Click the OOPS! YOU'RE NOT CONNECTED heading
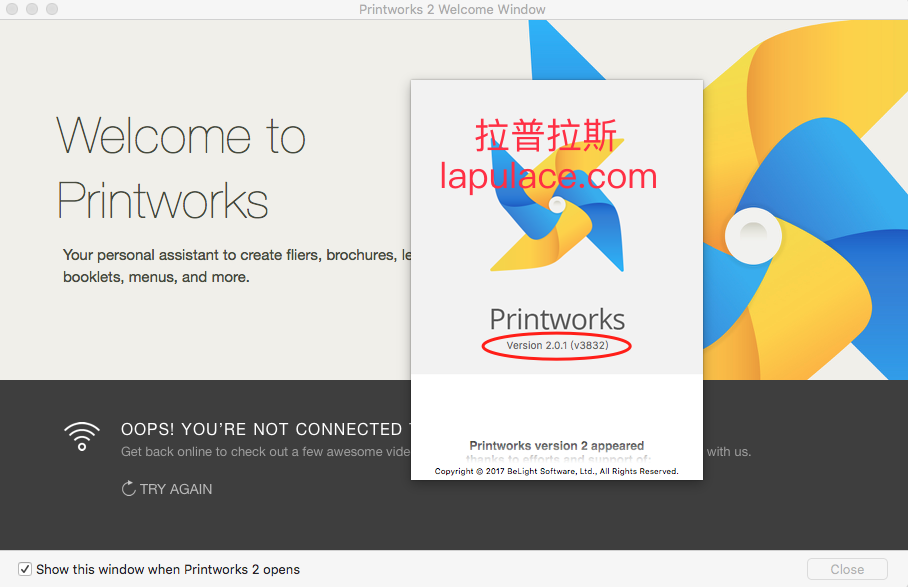This screenshot has height=587, width=908. pos(265,429)
